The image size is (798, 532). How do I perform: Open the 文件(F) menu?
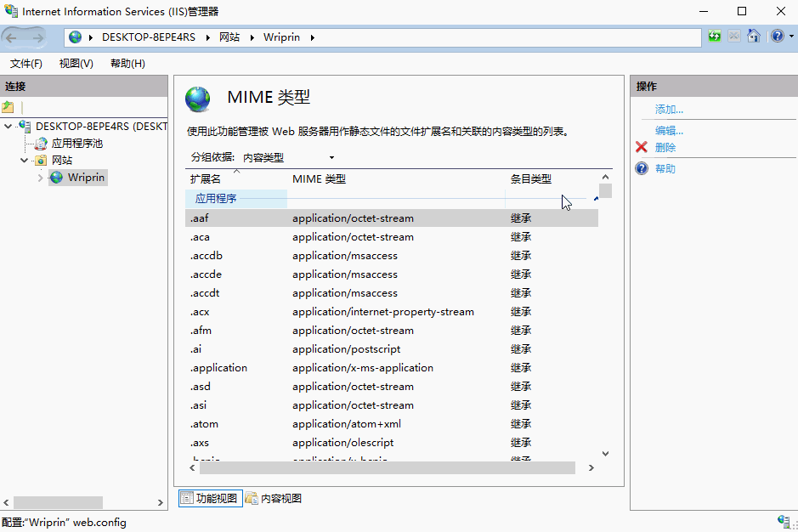26,64
